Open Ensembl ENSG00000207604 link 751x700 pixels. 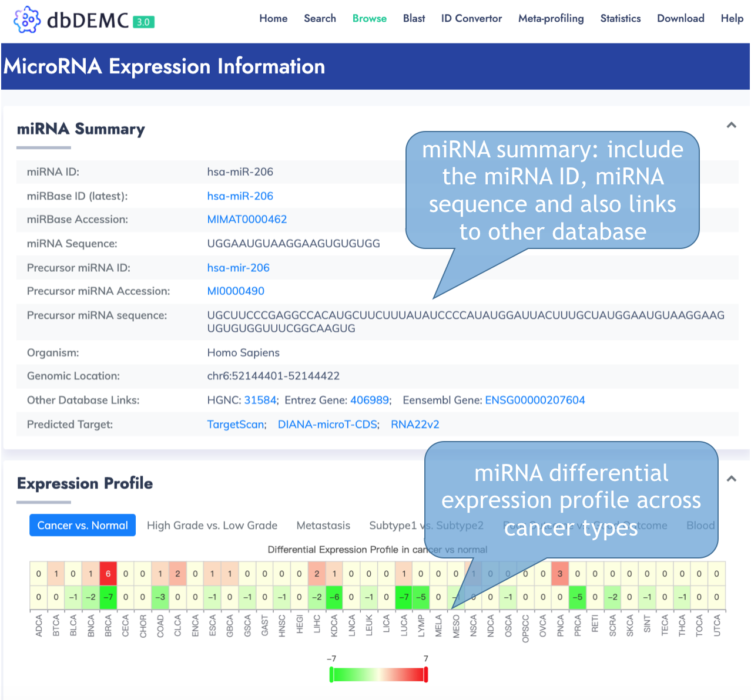tap(535, 400)
